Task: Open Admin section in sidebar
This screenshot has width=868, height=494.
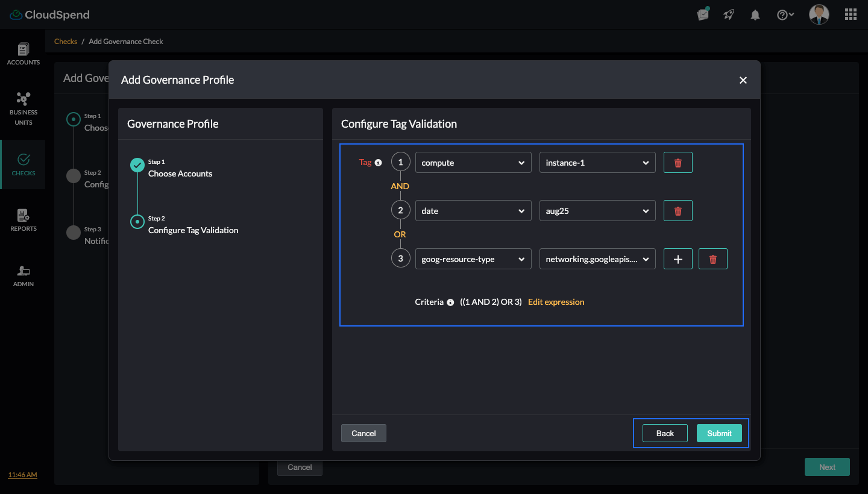Action: 24,275
